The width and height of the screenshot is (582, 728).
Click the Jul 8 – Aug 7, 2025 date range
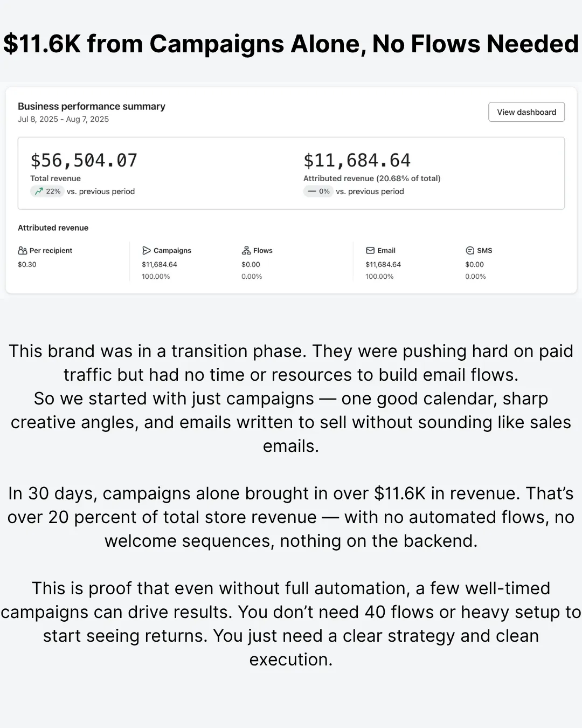tap(64, 119)
